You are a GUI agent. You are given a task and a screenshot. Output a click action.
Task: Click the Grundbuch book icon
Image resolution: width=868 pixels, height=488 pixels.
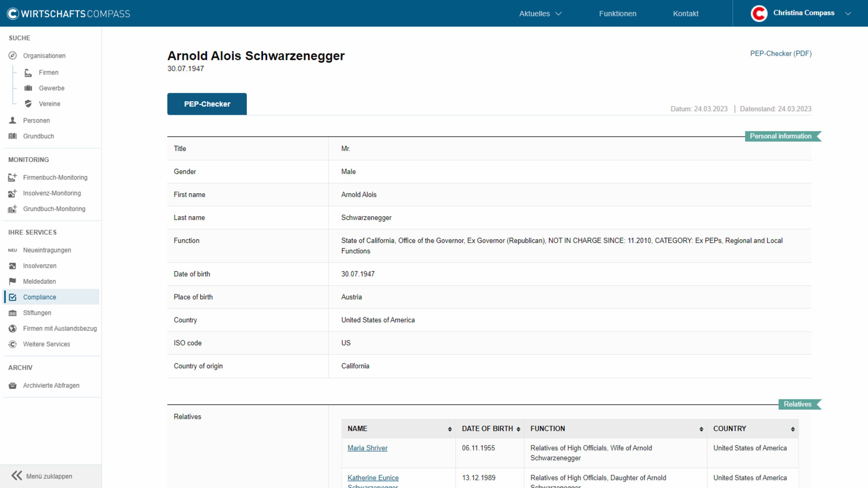coord(12,136)
